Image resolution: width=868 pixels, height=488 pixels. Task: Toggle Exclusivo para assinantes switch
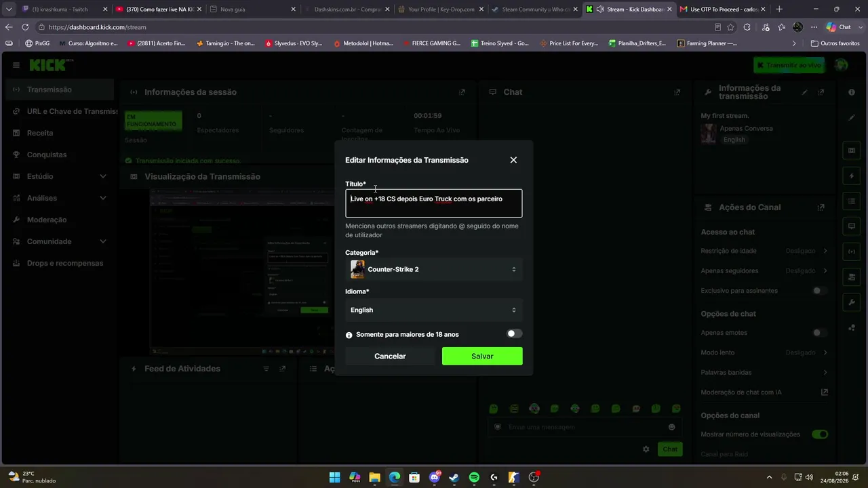(820, 291)
